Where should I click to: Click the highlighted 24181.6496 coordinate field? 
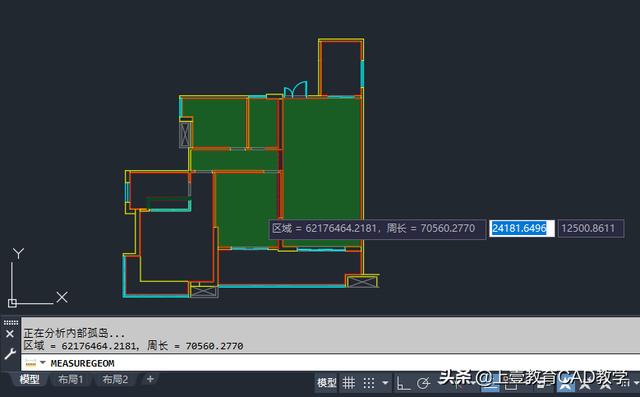click(522, 228)
